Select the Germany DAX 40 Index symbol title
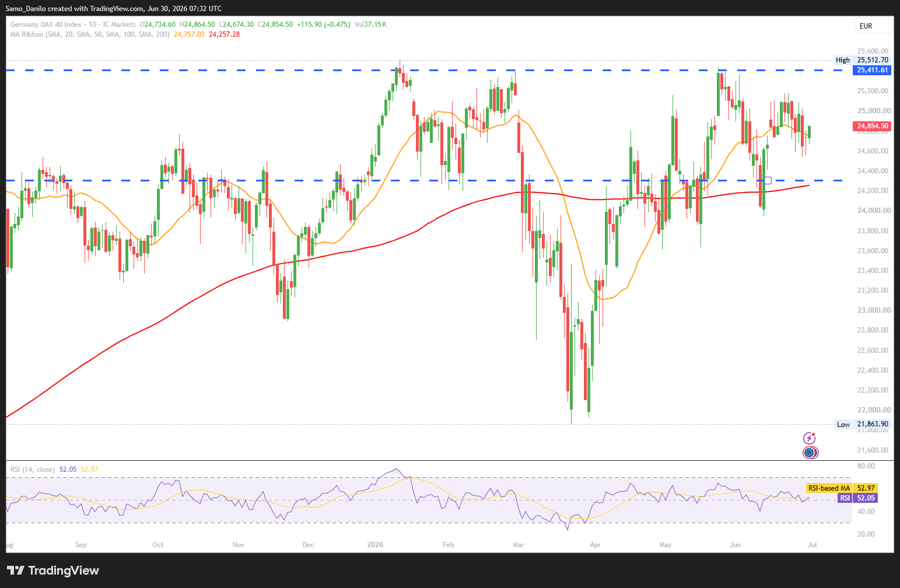This screenshot has width=900, height=588. [x=46, y=24]
